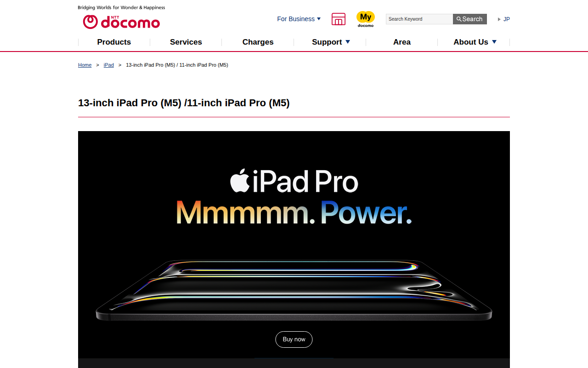Open the Products menu
The image size is (588, 368).
click(114, 42)
